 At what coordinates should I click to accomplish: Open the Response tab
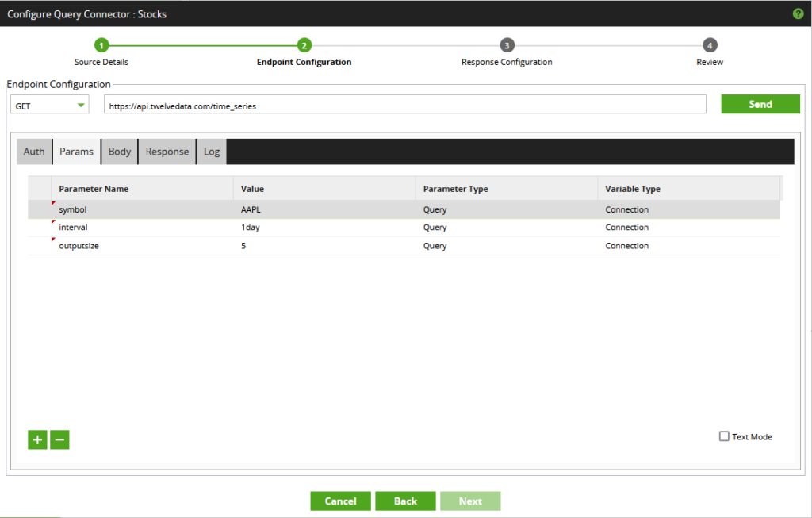(x=167, y=151)
